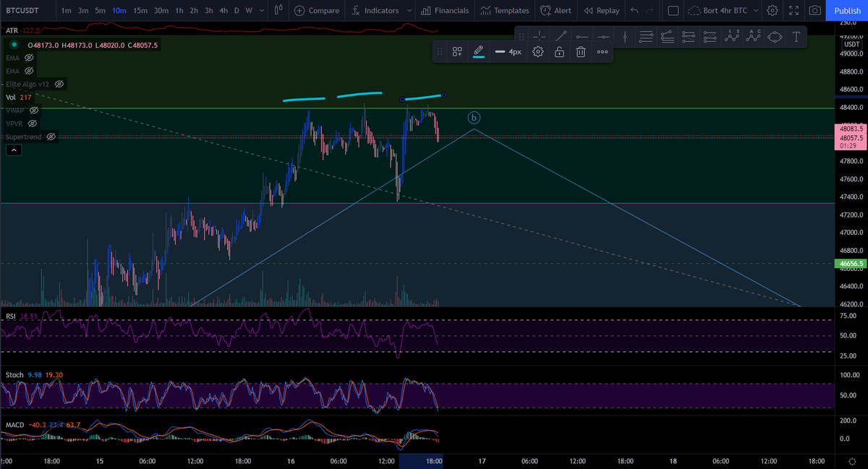
Task: Select the cross cursor tool in favorites toolbar
Action: click(540, 36)
